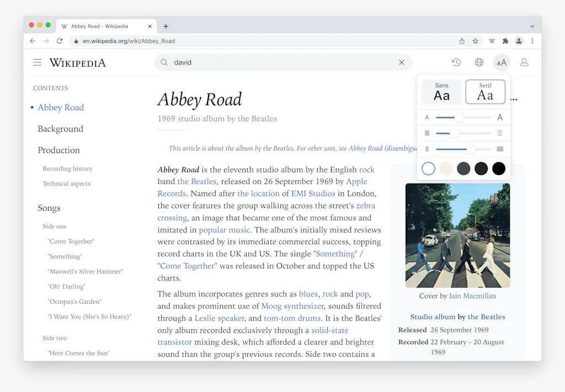Click the tab list chevron next to new tab
565x392 pixels.
tap(531, 26)
